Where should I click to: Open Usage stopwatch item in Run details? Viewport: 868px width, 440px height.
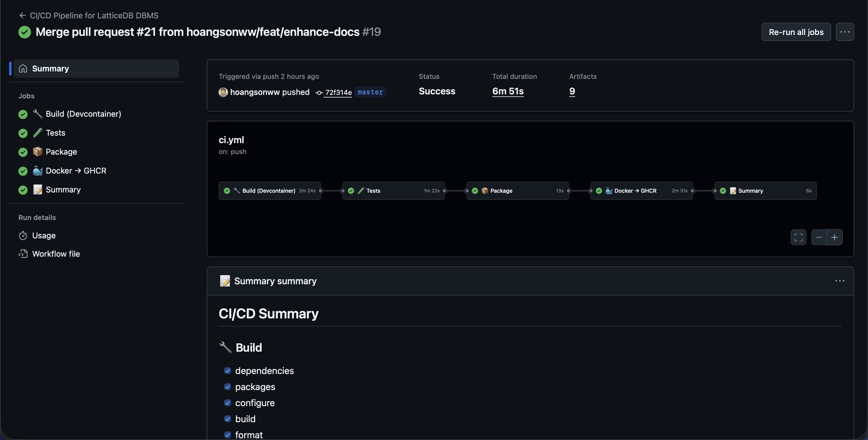[44, 235]
